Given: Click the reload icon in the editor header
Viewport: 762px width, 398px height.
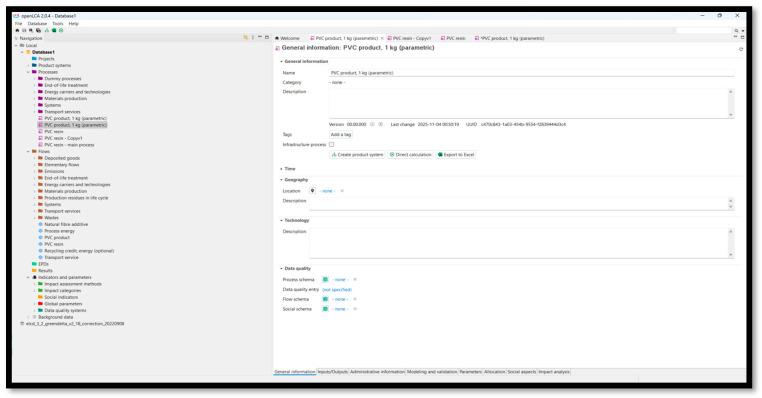Looking at the screenshot, I should (x=741, y=49).
